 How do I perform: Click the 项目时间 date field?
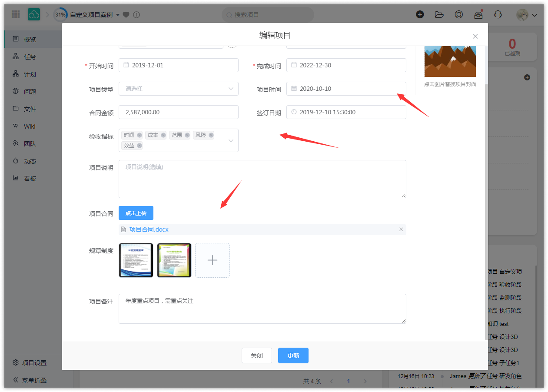[x=346, y=89]
